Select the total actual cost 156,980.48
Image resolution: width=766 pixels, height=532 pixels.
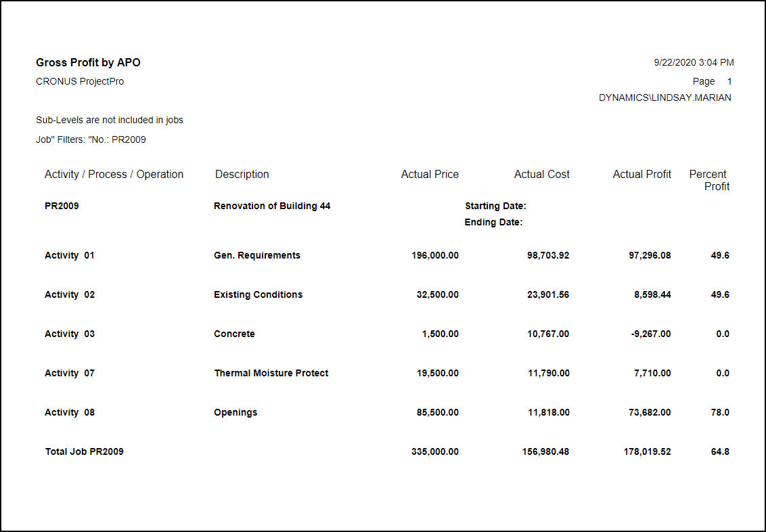[x=545, y=452]
